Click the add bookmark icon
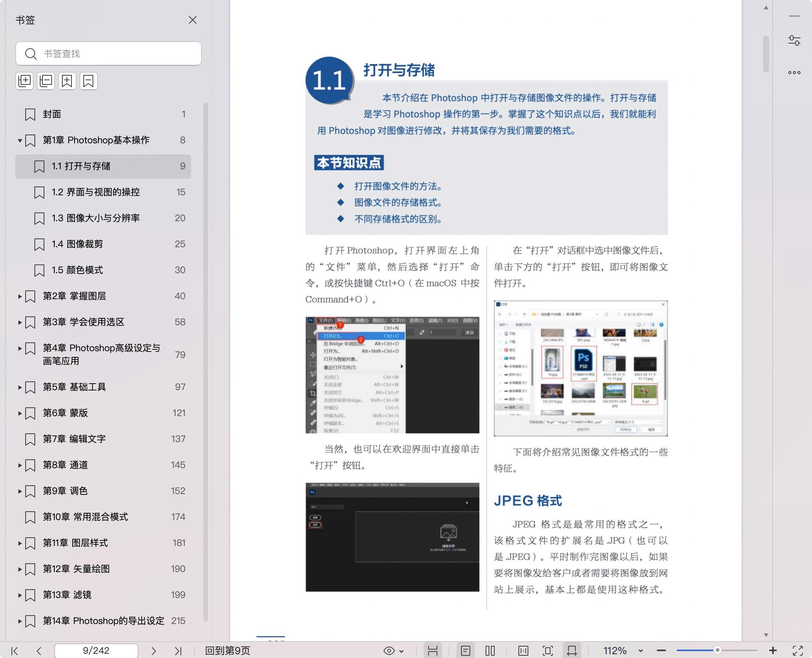This screenshot has width=812, height=658. click(x=67, y=81)
